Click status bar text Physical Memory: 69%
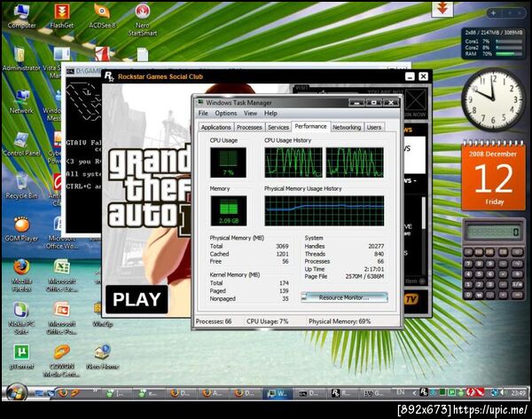532x419 pixels. point(340,321)
